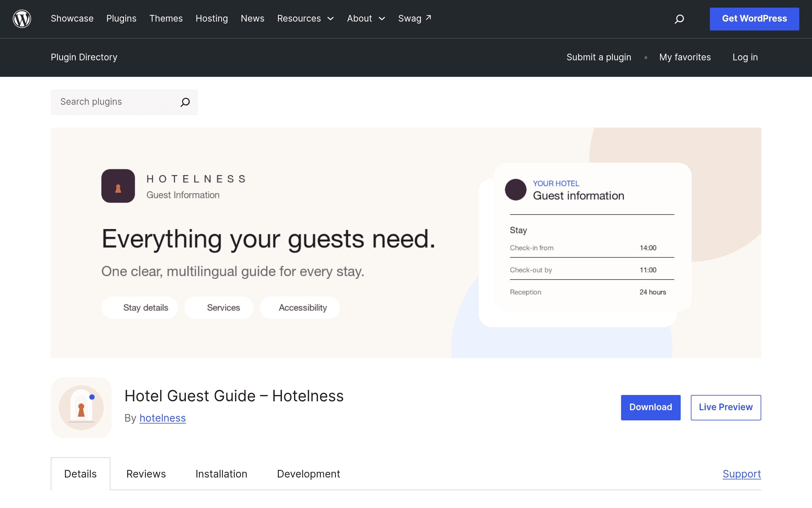Click the dark circle avatar in guest card
The height and width of the screenshot is (508, 812).
(516, 190)
